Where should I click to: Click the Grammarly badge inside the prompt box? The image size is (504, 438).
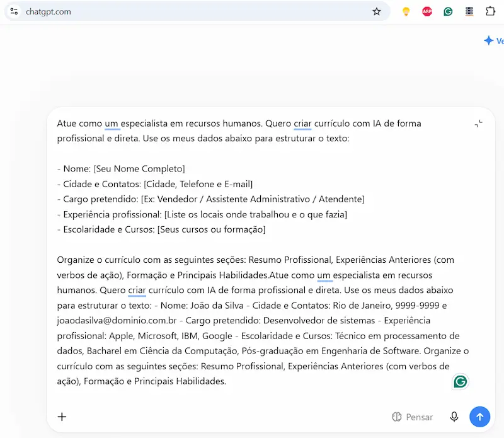461,382
